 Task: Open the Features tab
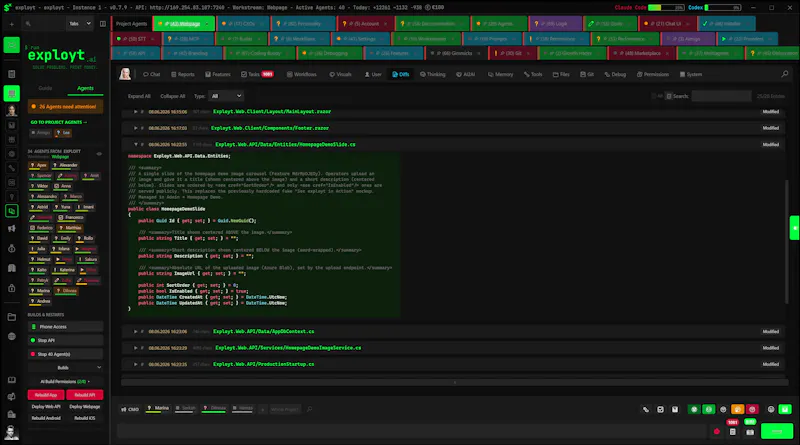[x=218, y=75]
